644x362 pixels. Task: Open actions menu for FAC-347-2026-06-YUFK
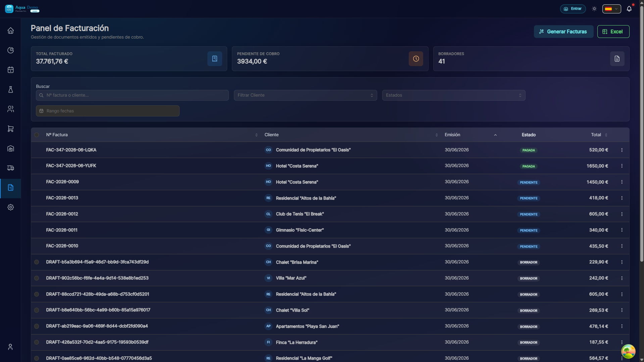tap(622, 166)
